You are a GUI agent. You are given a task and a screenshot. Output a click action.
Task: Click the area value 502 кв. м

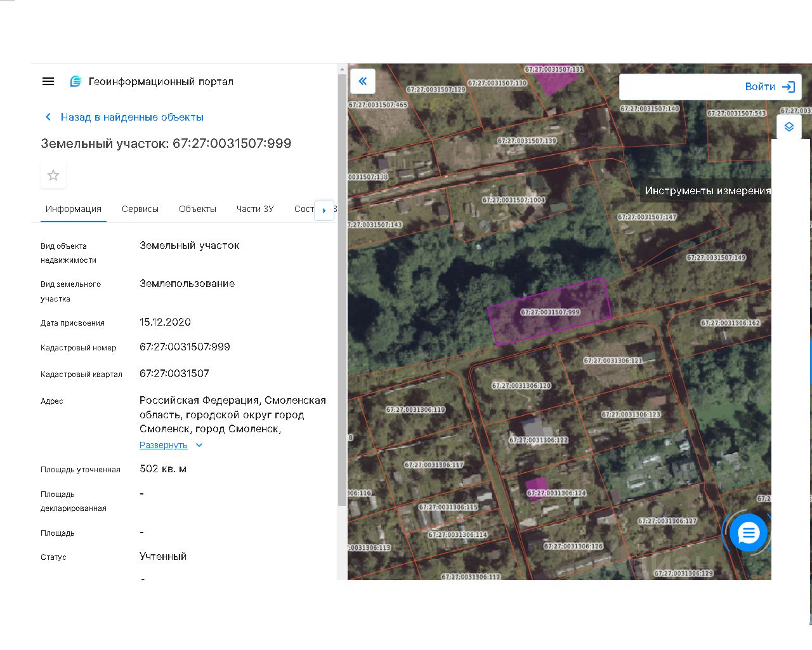pyautogui.click(x=163, y=469)
